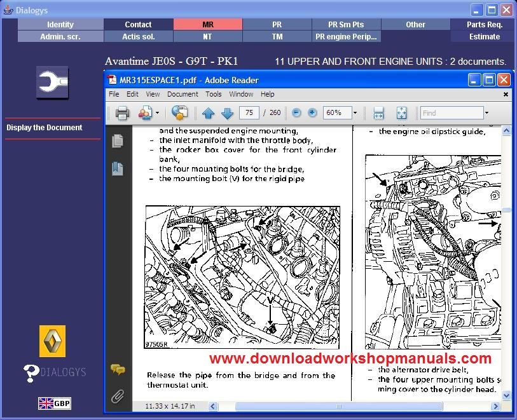Click the collaborate people icon in toolbar
Image resolution: width=517 pixels, height=420 pixels.
146,113
